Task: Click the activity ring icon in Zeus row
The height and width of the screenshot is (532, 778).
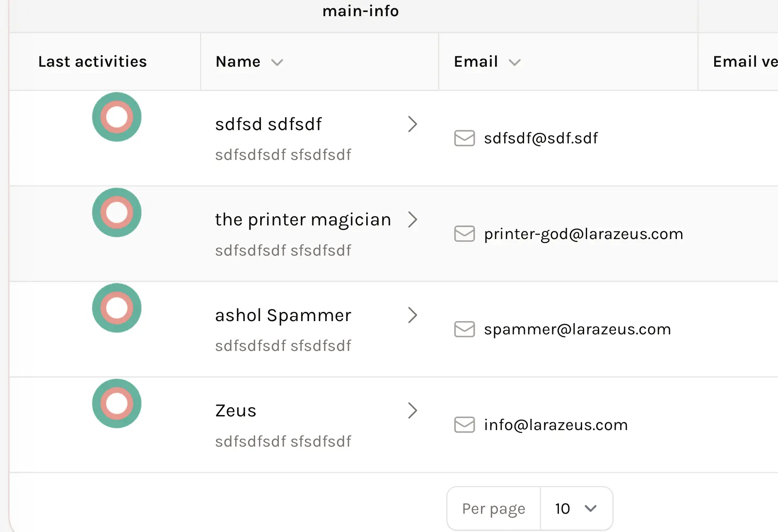Action: click(x=117, y=404)
